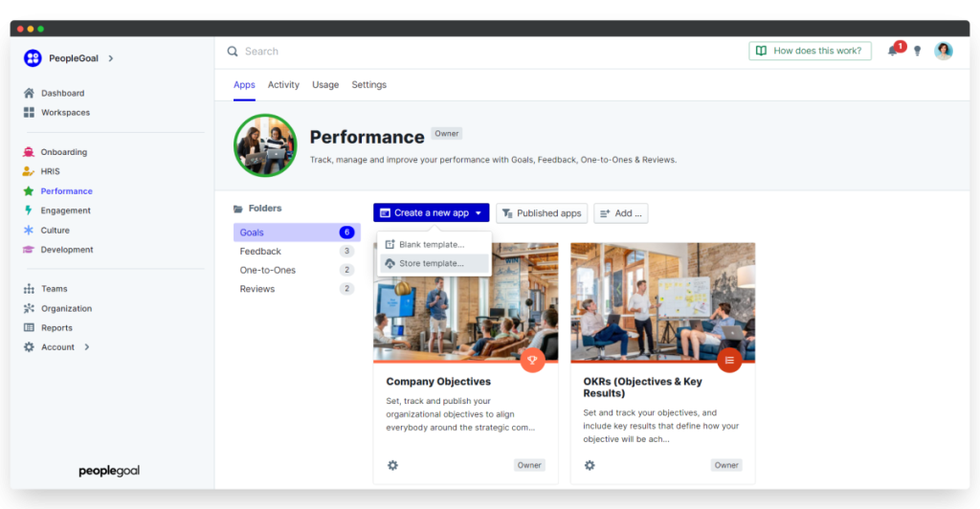Open How does this work help
This screenshot has height=509, width=980.
point(810,52)
